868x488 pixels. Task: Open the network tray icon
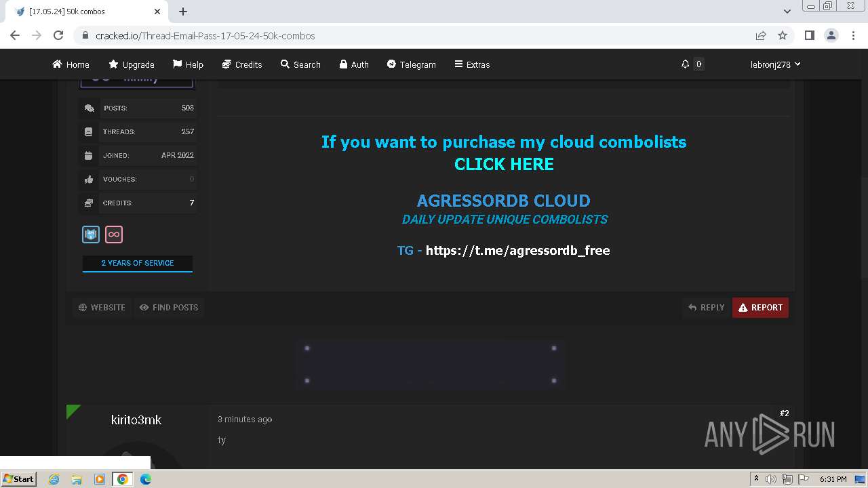pos(787,479)
